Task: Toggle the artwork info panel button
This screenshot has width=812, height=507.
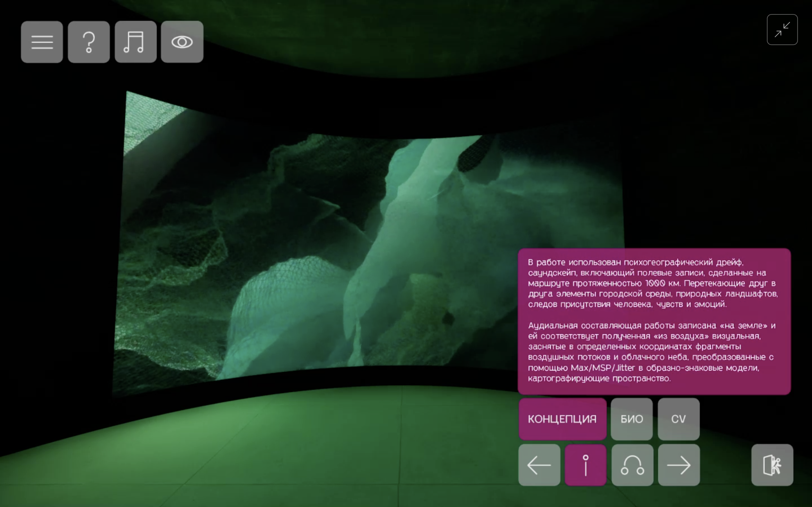Action: pyautogui.click(x=586, y=465)
